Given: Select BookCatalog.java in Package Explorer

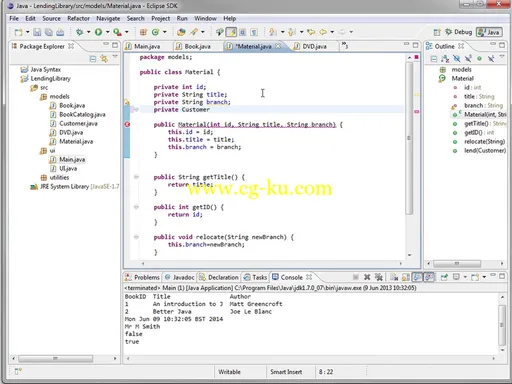Looking at the screenshot, I should [78, 115].
